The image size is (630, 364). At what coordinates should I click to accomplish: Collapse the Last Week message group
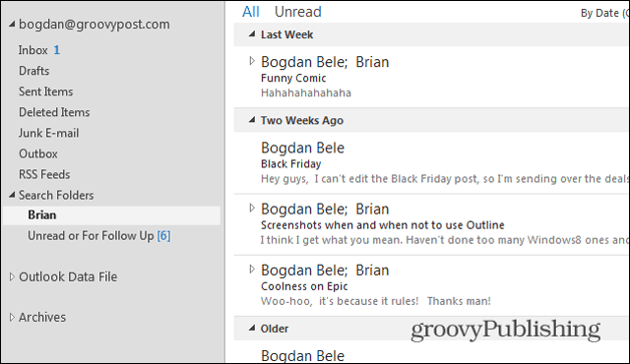tap(252, 34)
